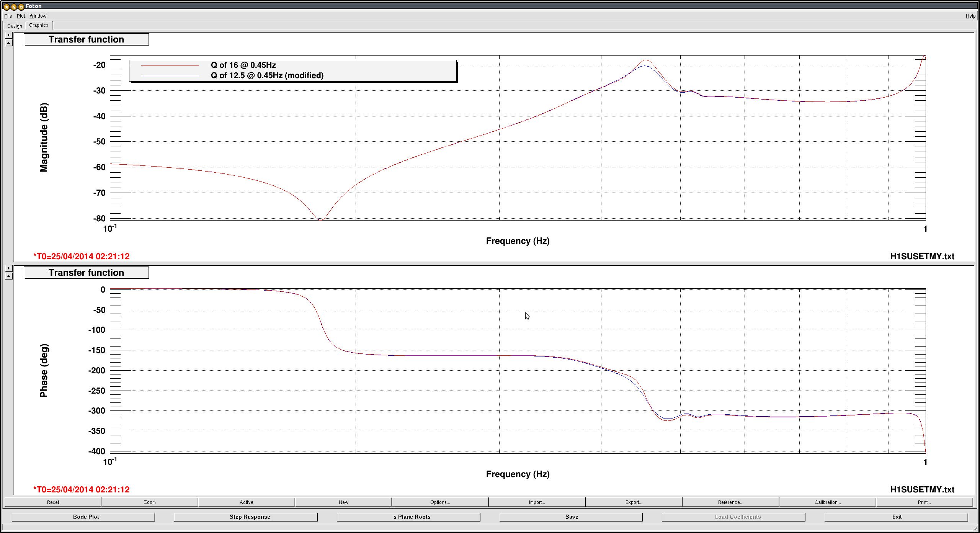This screenshot has width=980, height=533.
Task: Click the Calibration... button
Action: tap(828, 502)
